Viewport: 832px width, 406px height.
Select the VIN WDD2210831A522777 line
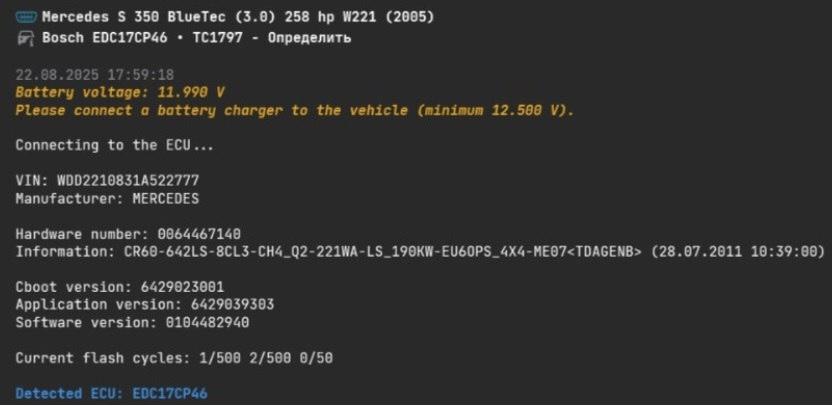[x=107, y=180]
